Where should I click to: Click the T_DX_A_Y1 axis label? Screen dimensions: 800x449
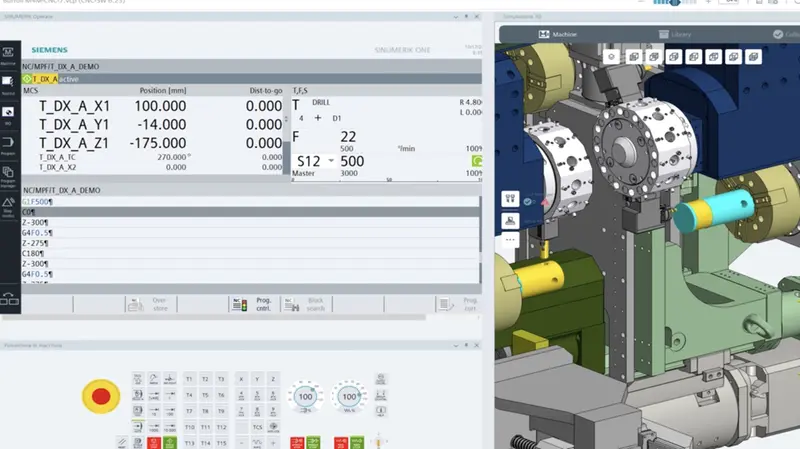tap(74, 124)
